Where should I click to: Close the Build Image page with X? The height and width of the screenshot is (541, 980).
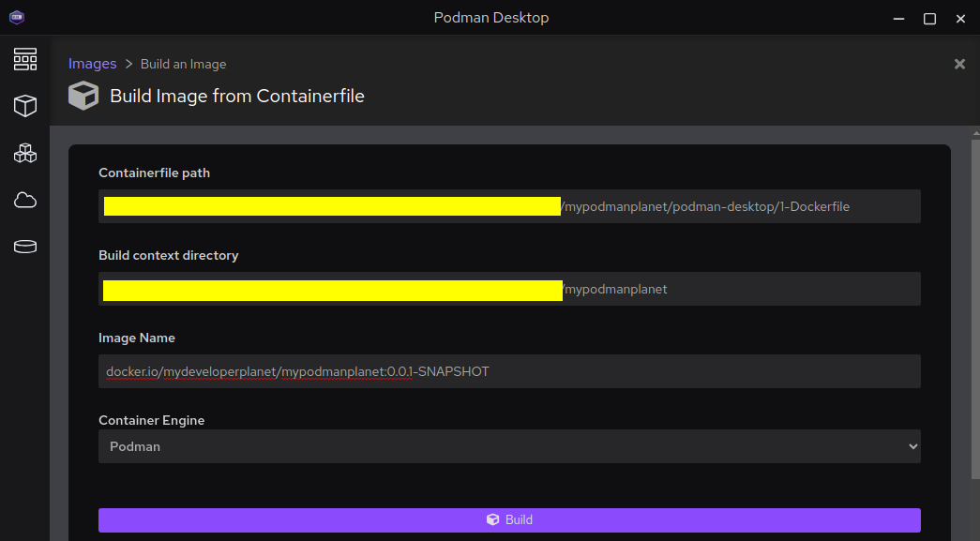click(959, 64)
